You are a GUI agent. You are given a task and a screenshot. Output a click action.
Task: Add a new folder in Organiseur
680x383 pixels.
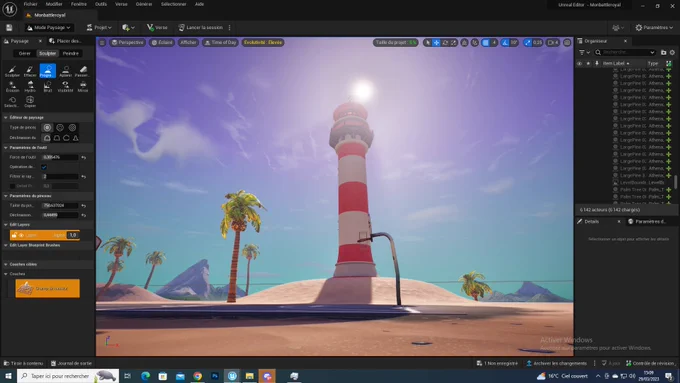664,52
